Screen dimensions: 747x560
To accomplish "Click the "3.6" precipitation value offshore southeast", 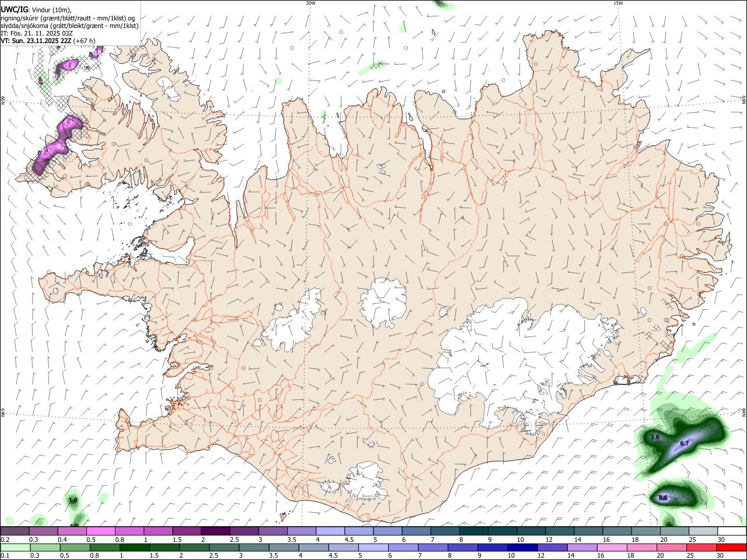I will [655, 437].
